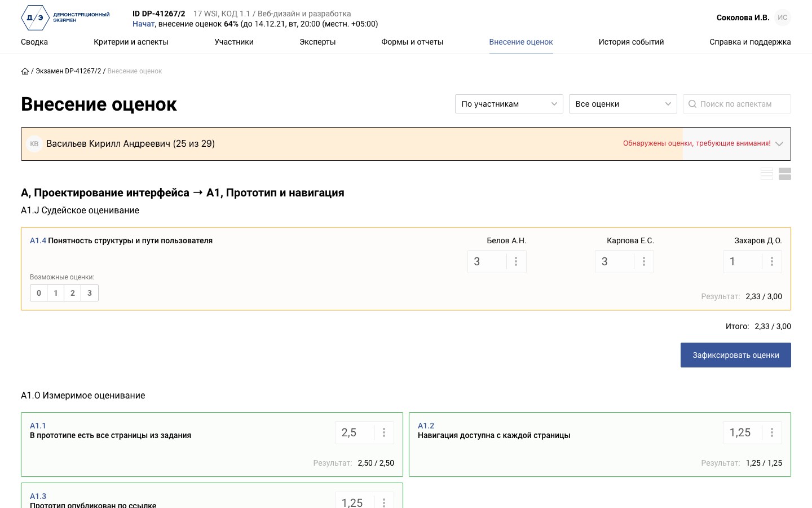Click the A1.1 score field showing 2,5
Screen dimensions: 812x508
(355, 432)
